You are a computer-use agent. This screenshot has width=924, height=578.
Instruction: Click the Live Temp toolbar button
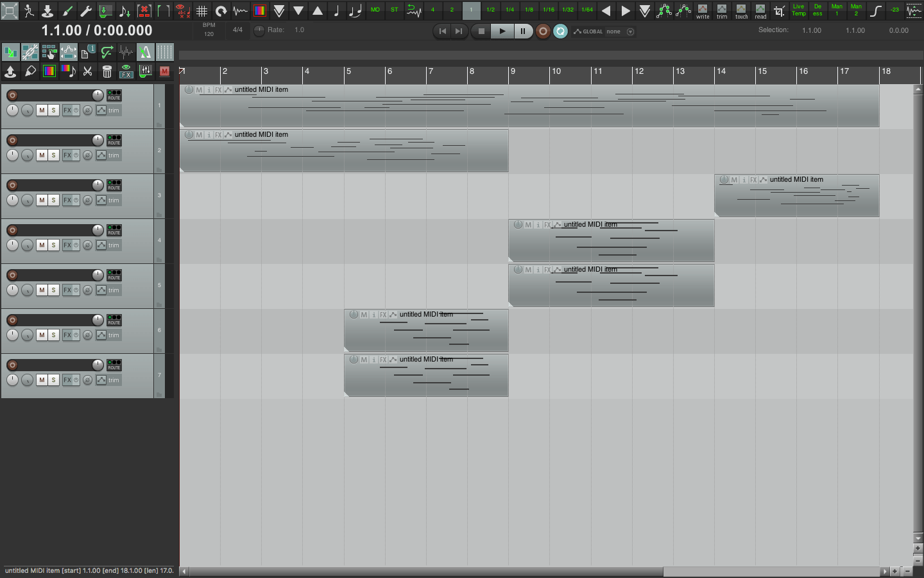[x=798, y=10]
